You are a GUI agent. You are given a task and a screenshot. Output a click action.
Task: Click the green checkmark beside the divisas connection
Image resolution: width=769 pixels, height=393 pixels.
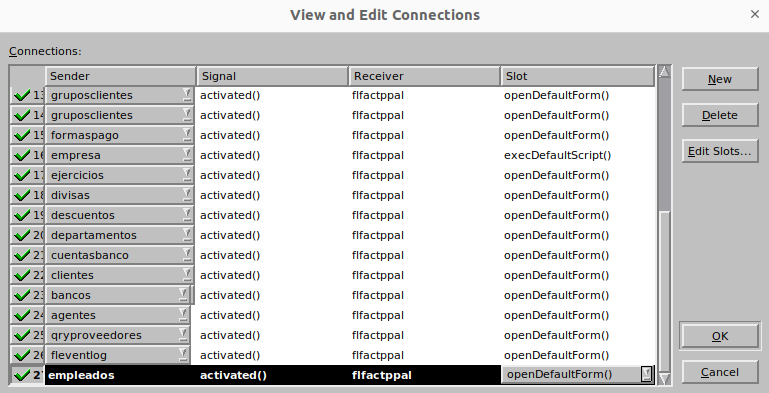(x=22, y=195)
